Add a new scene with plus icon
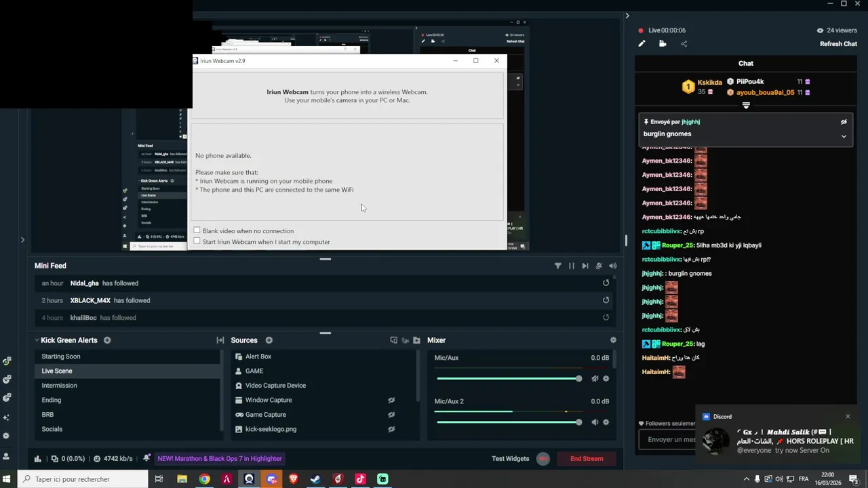This screenshot has height=488, width=868. click(x=107, y=340)
